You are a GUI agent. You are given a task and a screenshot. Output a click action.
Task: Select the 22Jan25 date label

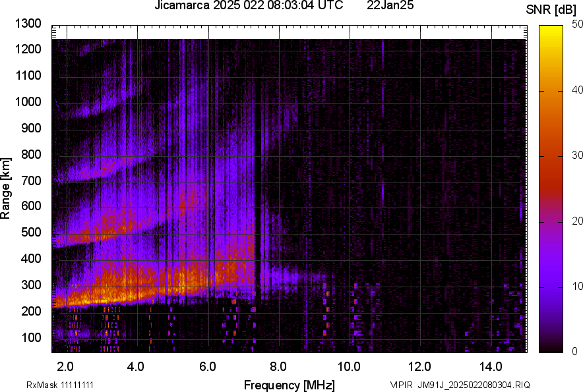(x=390, y=7)
